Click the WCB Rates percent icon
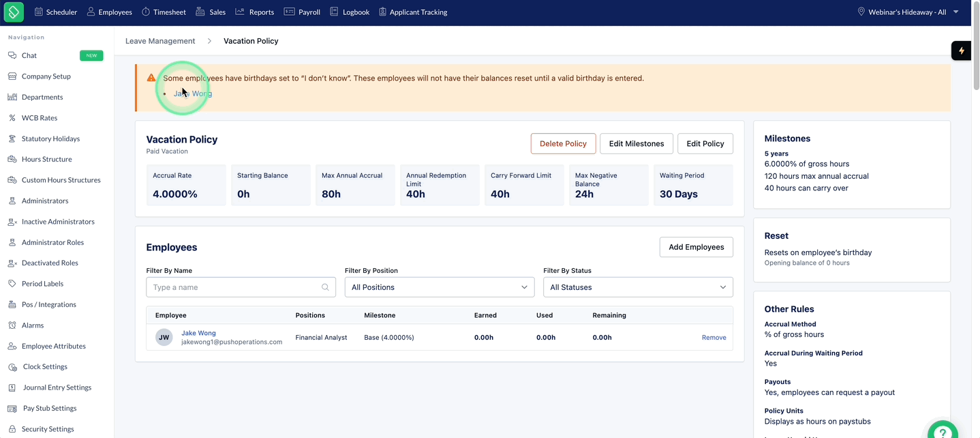Image resolution: width=980 pixels, height=438 pixels. click(x=12, y=118)
